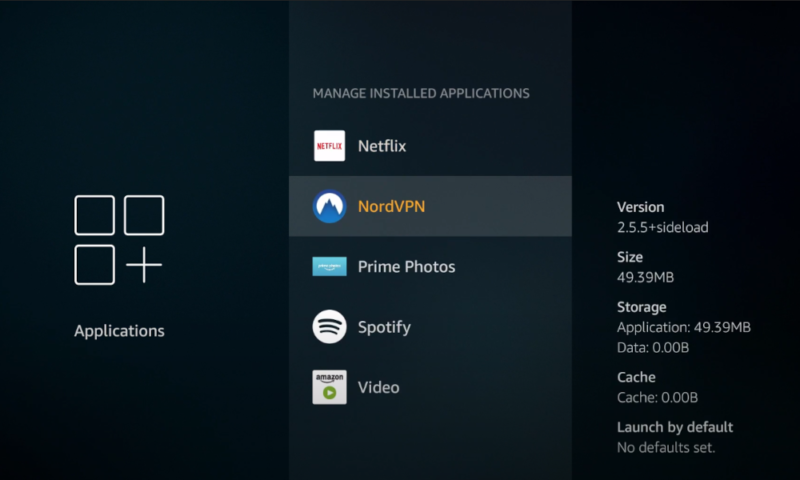
Task: Click the NordVPN mountain logo icon
Action: coord(329,206)
